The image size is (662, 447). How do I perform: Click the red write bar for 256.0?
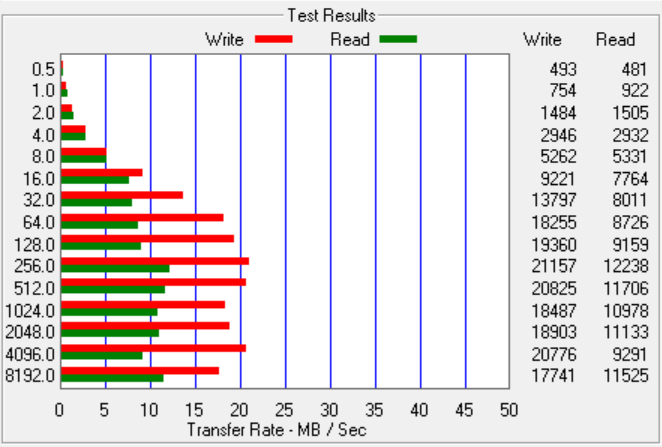tap(155, 261)
